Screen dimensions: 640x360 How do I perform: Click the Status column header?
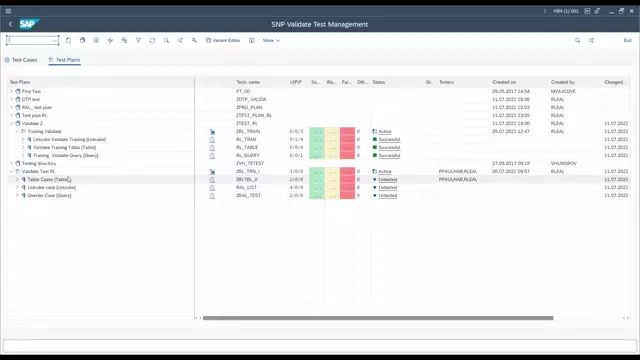379,82
